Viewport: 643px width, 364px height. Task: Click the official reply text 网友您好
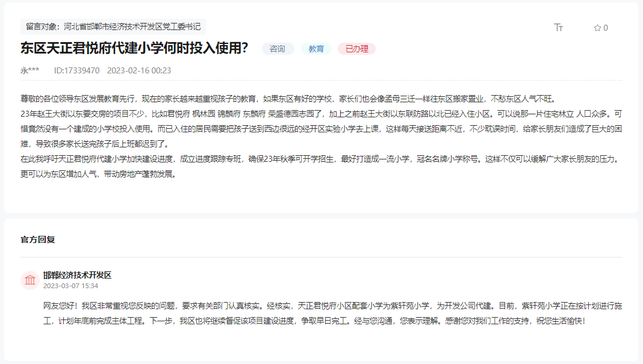pos(332,313)
